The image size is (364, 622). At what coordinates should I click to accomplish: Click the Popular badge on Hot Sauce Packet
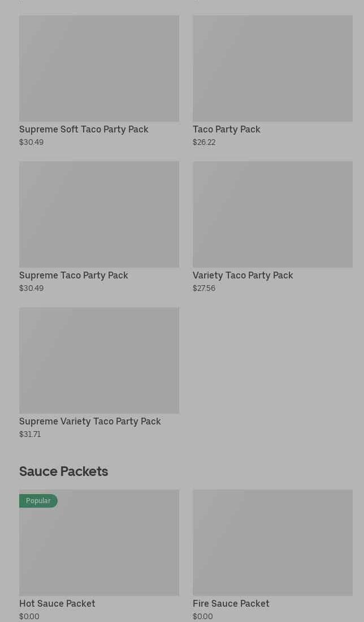[38, 501]
